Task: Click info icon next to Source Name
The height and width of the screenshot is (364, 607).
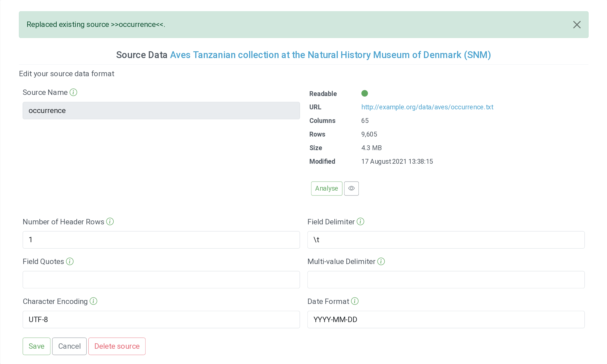Action: click(x=73, y=92)
